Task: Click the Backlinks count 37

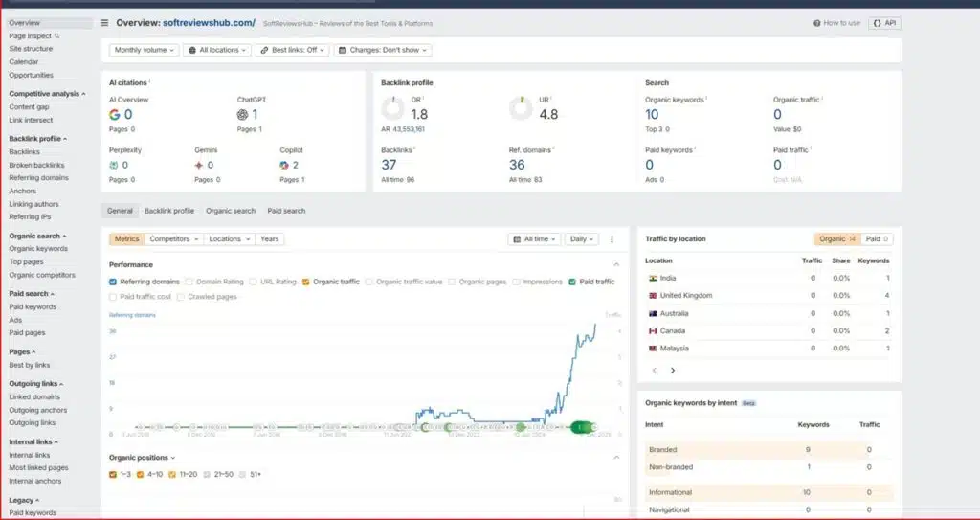Action: point(389,166)
